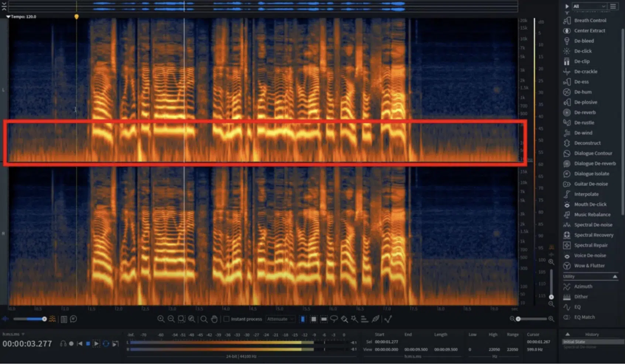Start recording with the record button
The image size is (625, 364).
[71, 344]
